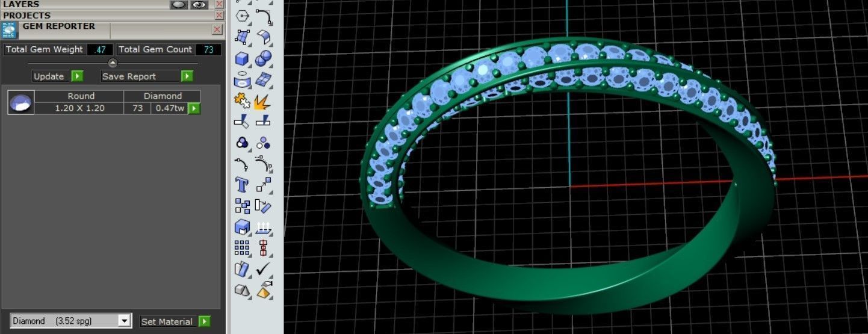
Task: Select the Split tool
Action: pos(263,122)
